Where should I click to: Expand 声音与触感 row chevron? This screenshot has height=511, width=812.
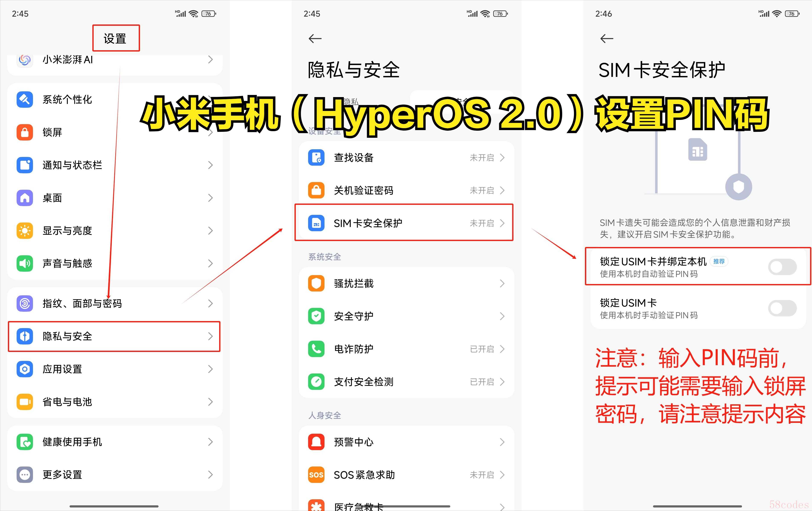210,263
